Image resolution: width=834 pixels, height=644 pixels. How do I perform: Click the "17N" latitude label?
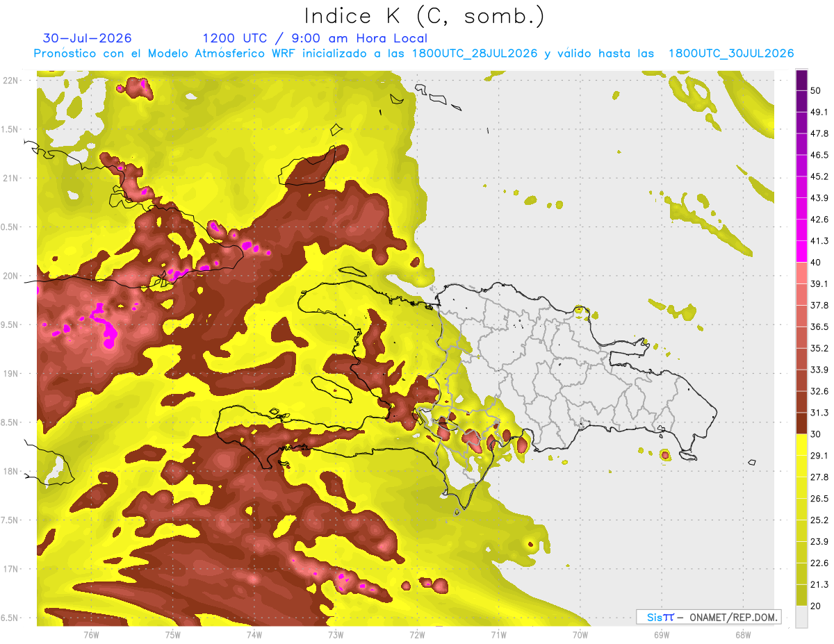[10, 569]
